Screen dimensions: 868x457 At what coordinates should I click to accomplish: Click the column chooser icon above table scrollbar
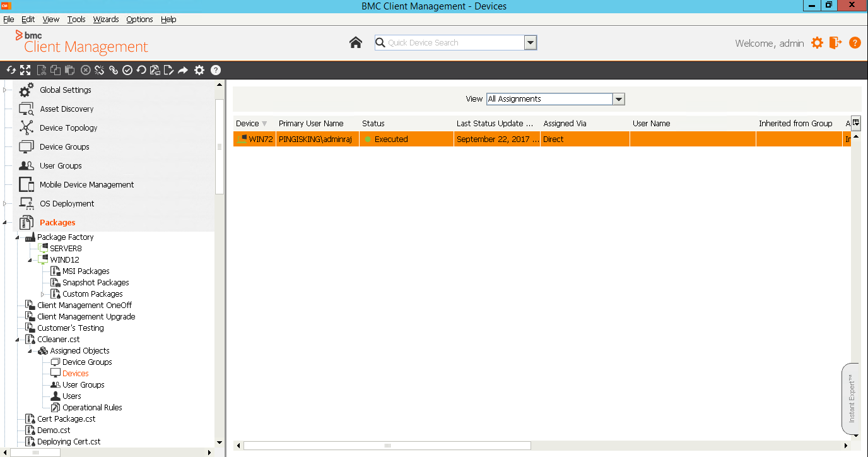(856, 123)
